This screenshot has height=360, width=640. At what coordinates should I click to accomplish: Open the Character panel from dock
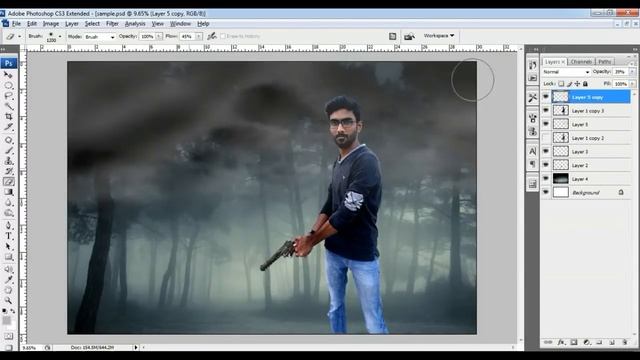coord(533,151)
